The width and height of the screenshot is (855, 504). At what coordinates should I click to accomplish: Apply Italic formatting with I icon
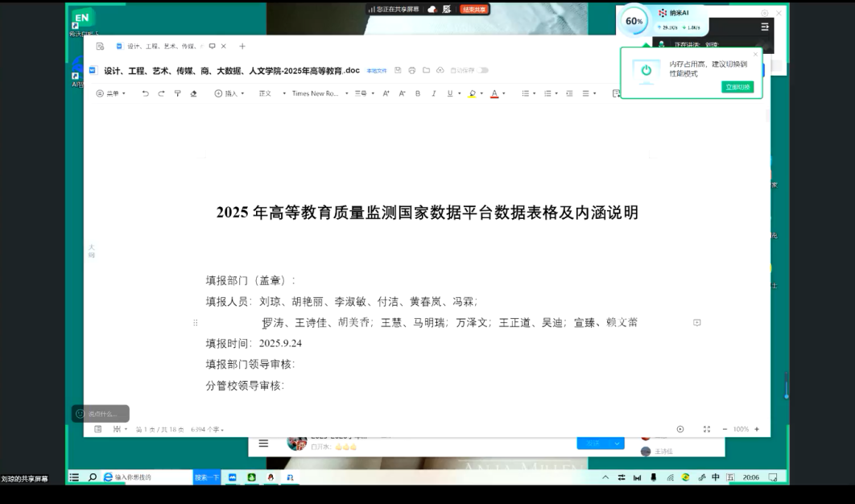point(433,93)
